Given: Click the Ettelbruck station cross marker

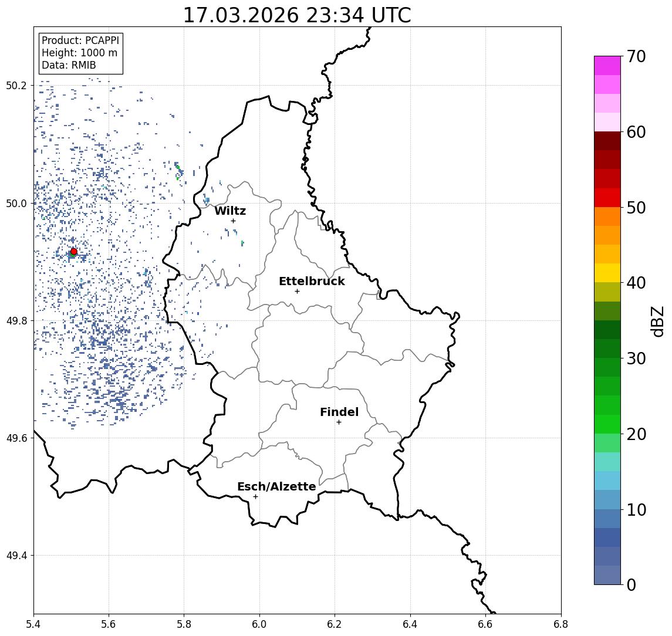Looking at the screenshot, I should pyautogui.click(x=297, y=292).
